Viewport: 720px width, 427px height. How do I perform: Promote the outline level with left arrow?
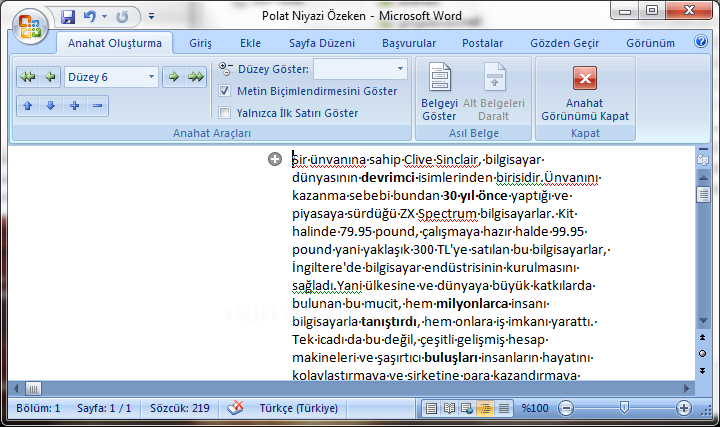click(x=50, y=77)
